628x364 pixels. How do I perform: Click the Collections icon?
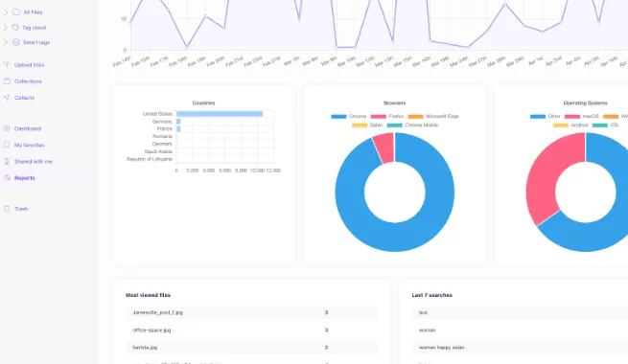tap(7, 80)
